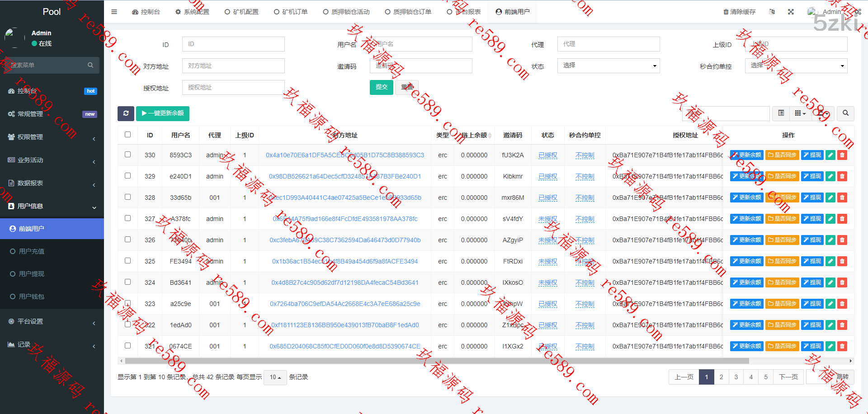Image resolution: width=868 pixels, height=414 pixels.
Task: Click the green 提交 submit button
Action: pyautogui.click(x=381, y=87)
